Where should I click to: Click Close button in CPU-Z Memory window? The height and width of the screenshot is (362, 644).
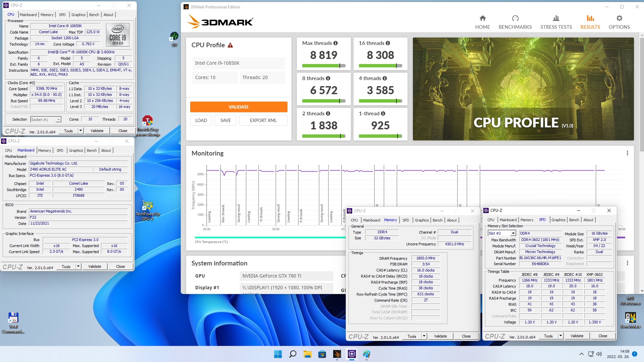tap(466, 336)
